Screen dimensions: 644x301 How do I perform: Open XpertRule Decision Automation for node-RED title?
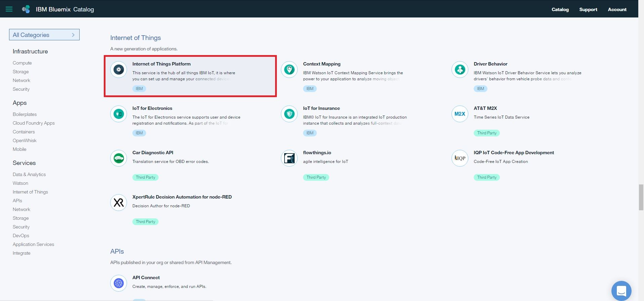pyautogui.click(x=182, y=197)
